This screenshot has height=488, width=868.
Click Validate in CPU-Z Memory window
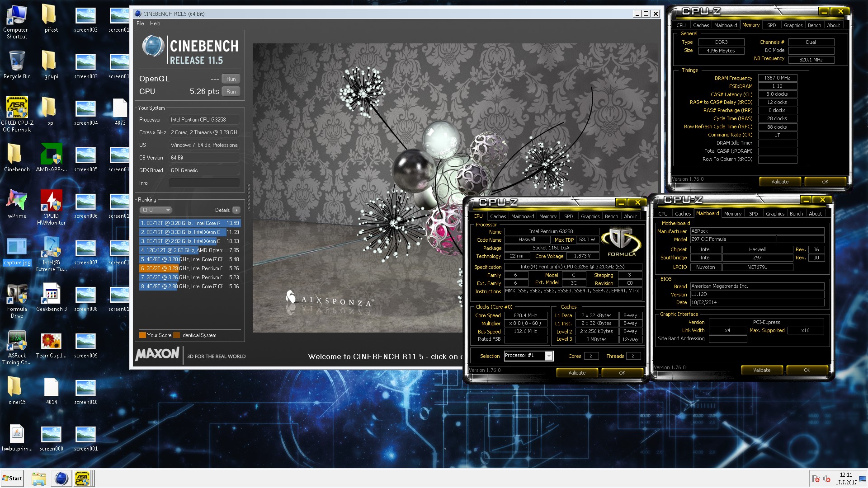pos(780,182)
